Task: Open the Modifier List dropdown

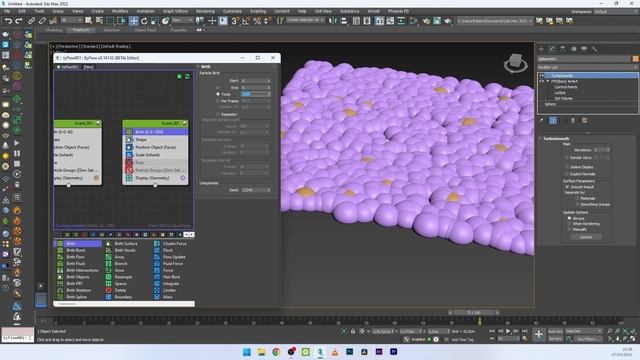Action: click(x=588, y=67)
